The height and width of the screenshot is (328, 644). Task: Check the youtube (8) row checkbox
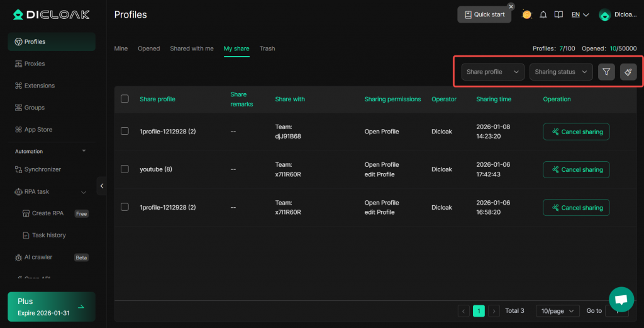pos(125,169)
